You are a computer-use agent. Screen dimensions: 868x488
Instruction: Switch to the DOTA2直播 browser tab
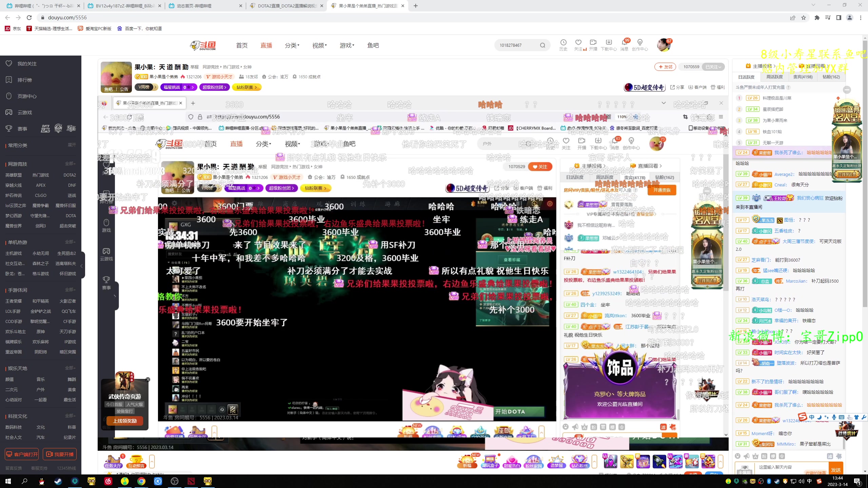[x=287, y=6]
